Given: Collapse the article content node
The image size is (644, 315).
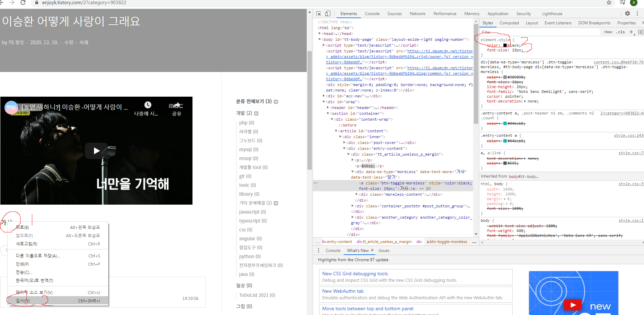Looking at the screenshot, I should [336, 131].
